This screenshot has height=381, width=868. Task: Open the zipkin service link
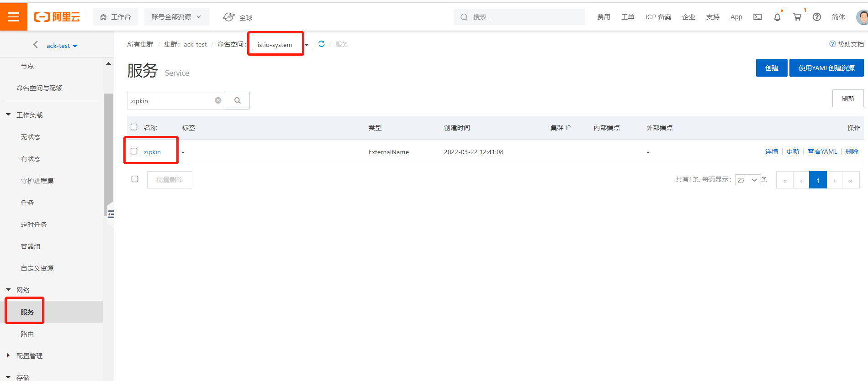pos(152,152)
